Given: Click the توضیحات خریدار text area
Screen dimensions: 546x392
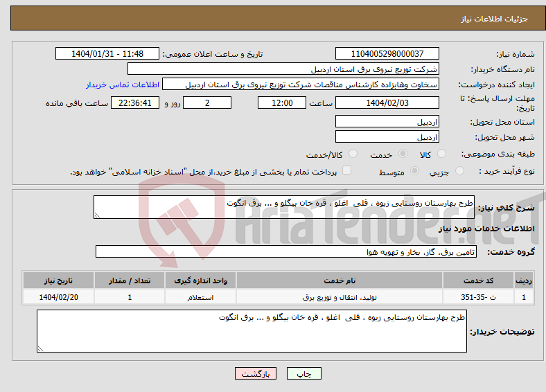Looking at the screenshot, I should pyautogui.click(x=252, y=331).
